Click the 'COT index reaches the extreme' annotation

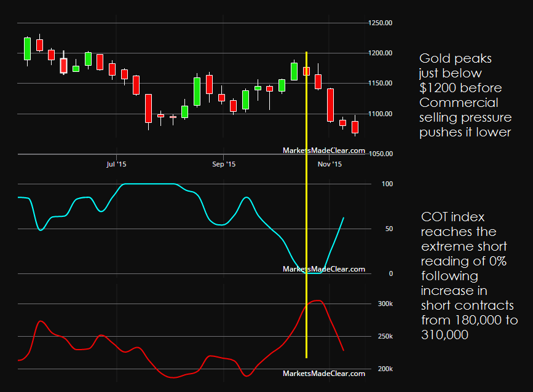(x=469, y=276)
